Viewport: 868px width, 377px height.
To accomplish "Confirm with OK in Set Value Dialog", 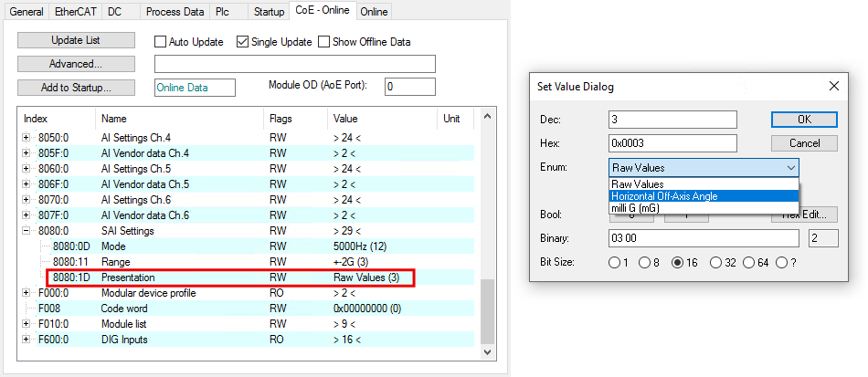I will [804, 120].
